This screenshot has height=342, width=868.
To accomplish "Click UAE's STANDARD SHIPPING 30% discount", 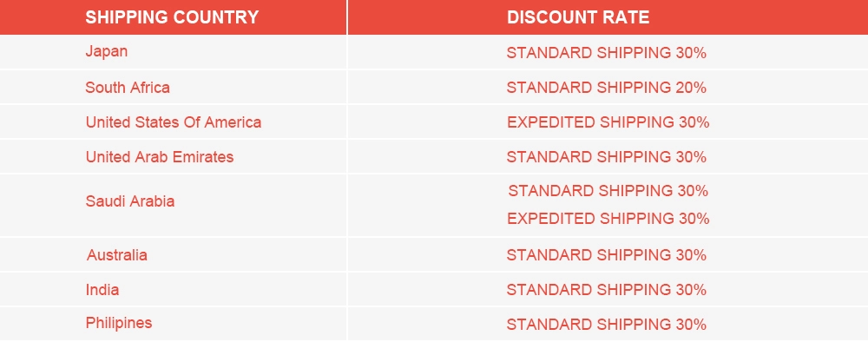I will [x=606, y=157].
